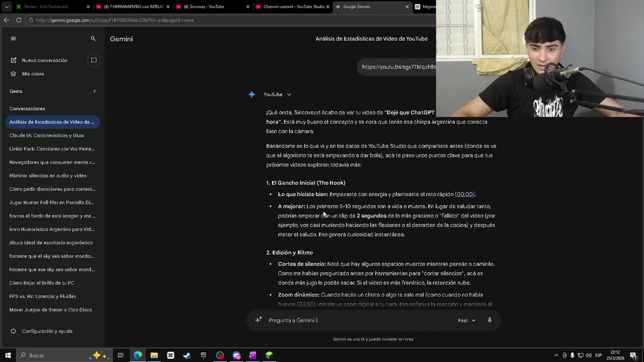Close the Channel content - YouTube Studio tab

click(327, 7)
